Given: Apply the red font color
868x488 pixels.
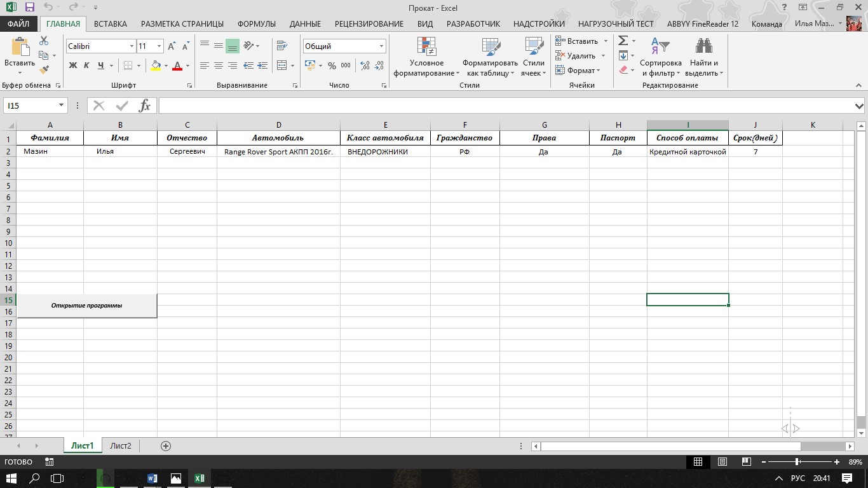Looking at the screenshot, I should [x=177, y=65].
